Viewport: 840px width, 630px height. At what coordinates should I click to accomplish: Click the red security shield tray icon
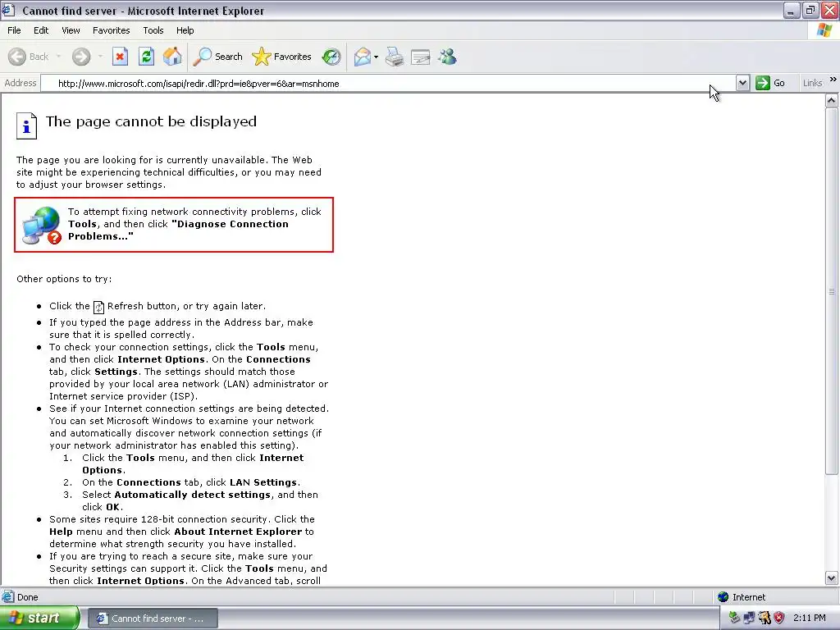point(779,618)
